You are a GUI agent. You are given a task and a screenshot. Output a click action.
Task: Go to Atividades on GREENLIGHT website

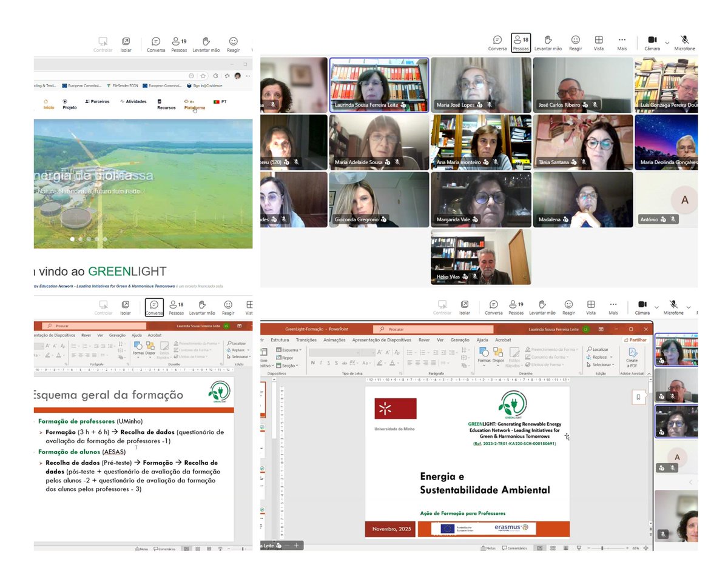pos(133,102)
